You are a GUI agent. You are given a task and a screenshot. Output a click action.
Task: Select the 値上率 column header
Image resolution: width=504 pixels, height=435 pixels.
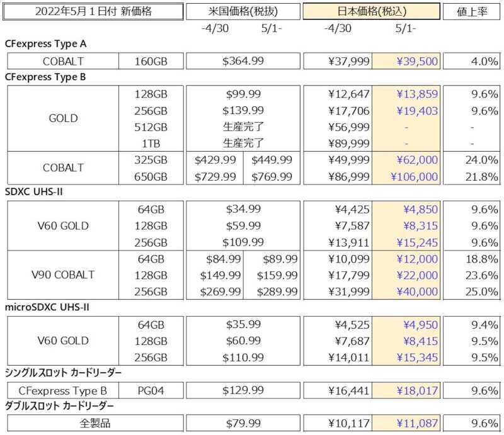click(471, 10)
